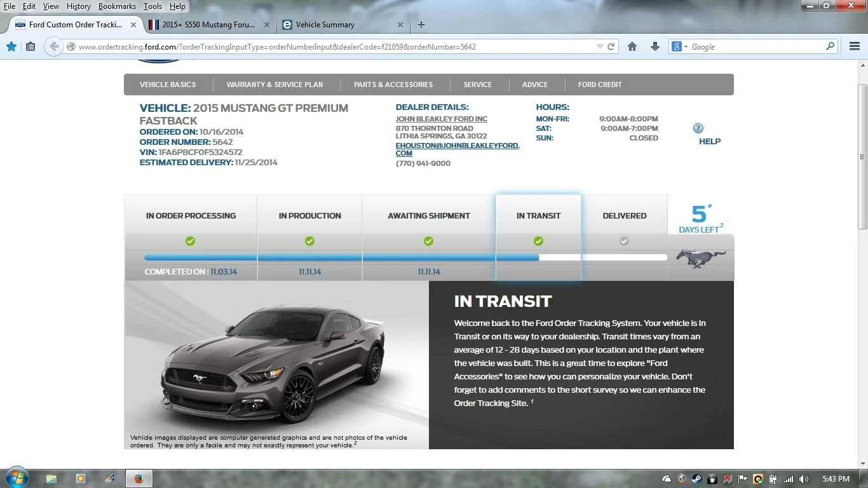Image resolution: width=868 pixels, height=488 pixels.
Task: Click the Awaiting Shipment green checkmark
Action: 428,241
